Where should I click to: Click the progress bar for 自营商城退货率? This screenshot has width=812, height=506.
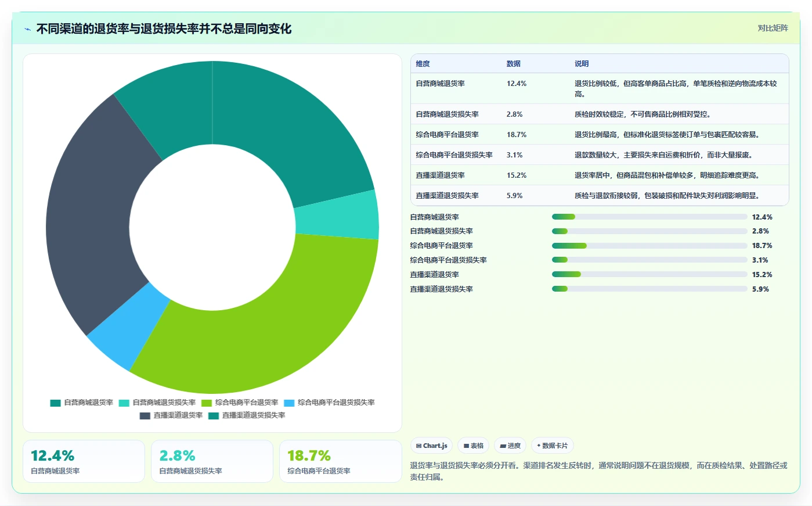click(649, 217)
